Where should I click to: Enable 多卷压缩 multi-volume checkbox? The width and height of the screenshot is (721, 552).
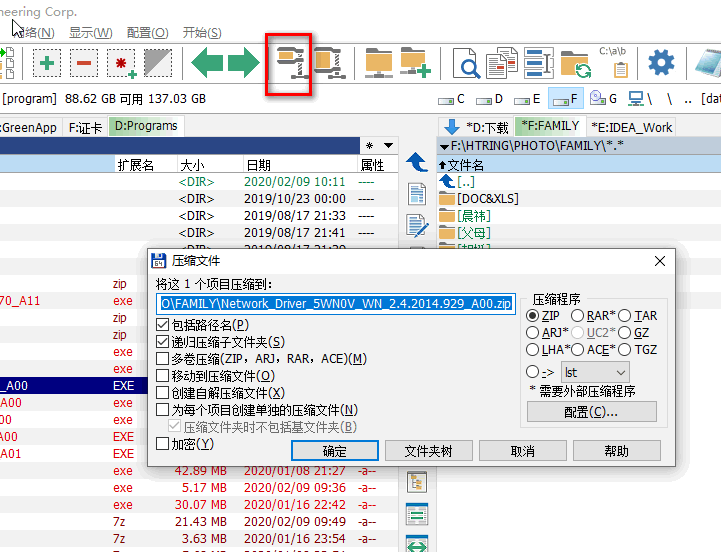pyautogui.click(x=162, y=358)
